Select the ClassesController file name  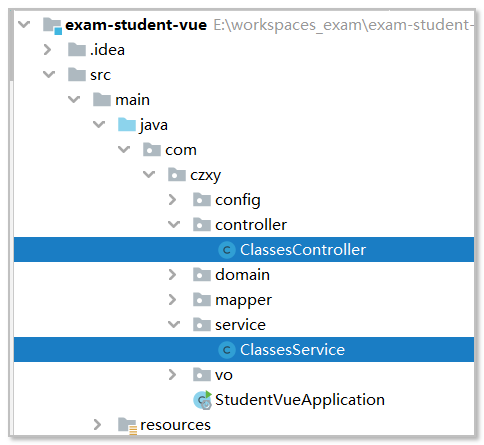click(303, 250)
